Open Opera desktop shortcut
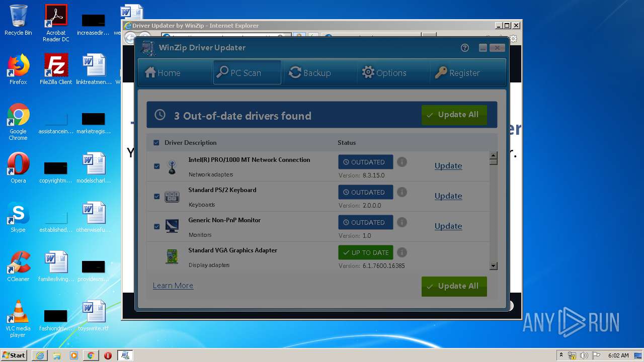Screen dimensions: 644x362 click(18, 167)
